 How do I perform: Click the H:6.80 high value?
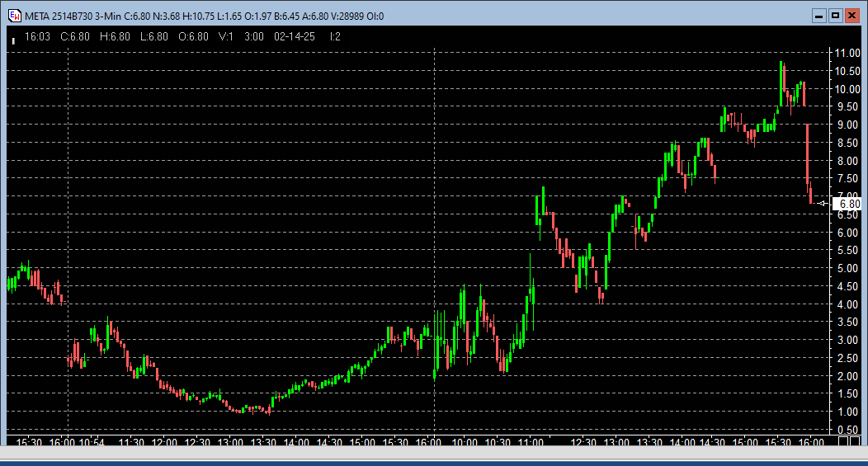[115, 36]
